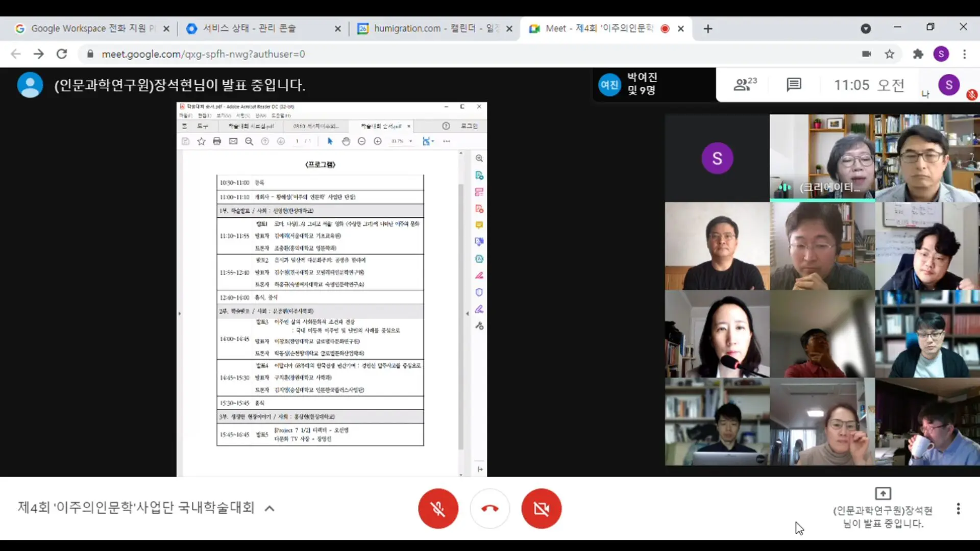Reload the Meet page

[x=62, y=54]
